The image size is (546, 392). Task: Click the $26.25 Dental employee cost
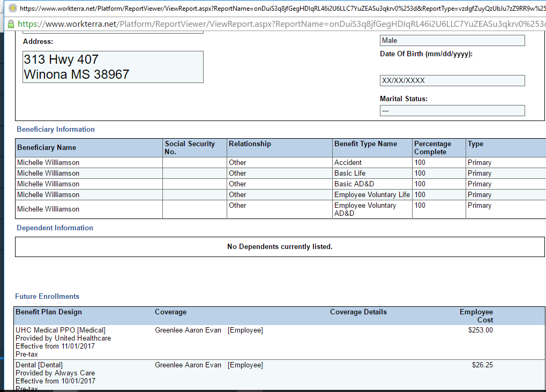(482, 365)
